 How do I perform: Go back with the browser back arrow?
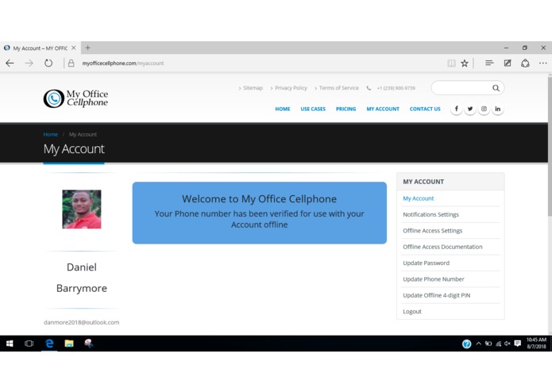click(x=10, y=63)
